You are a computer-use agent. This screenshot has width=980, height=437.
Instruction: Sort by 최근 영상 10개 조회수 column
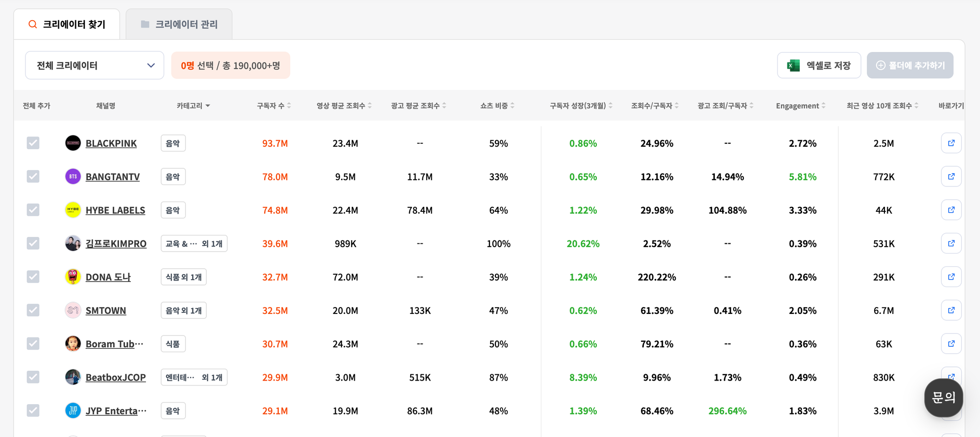tap(882, 105)
